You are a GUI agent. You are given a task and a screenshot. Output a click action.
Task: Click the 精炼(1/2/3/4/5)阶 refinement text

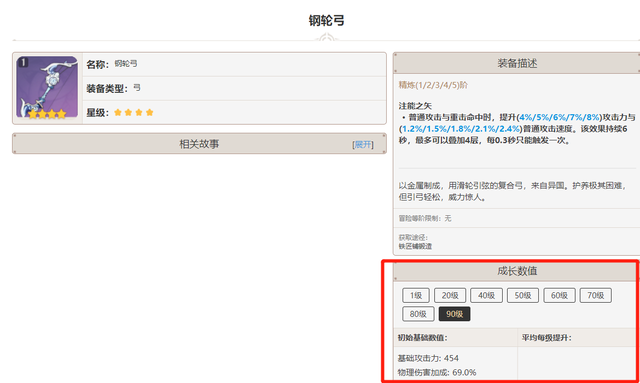(433, 85)
